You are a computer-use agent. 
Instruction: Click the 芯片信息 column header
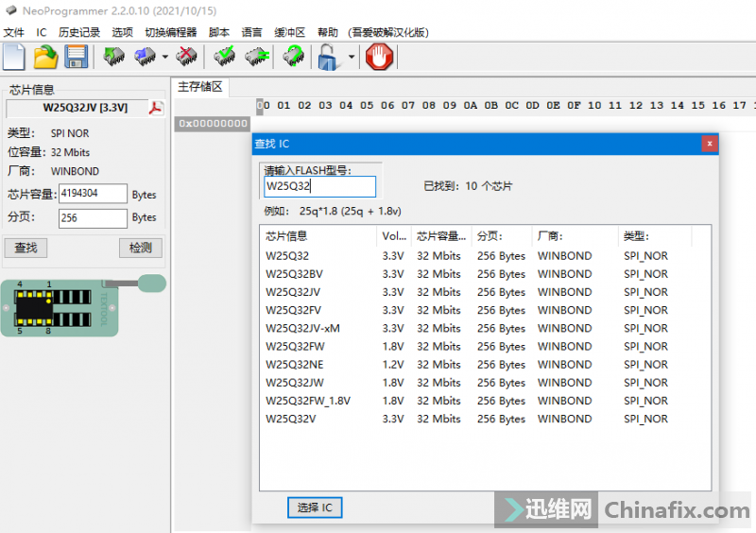coord(318,236)
